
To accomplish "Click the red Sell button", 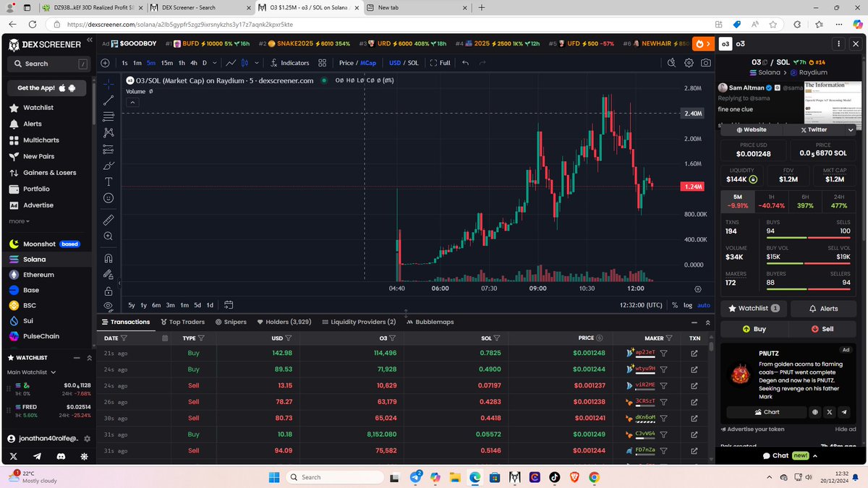I will pyautogui.click(x=823, y=329).
